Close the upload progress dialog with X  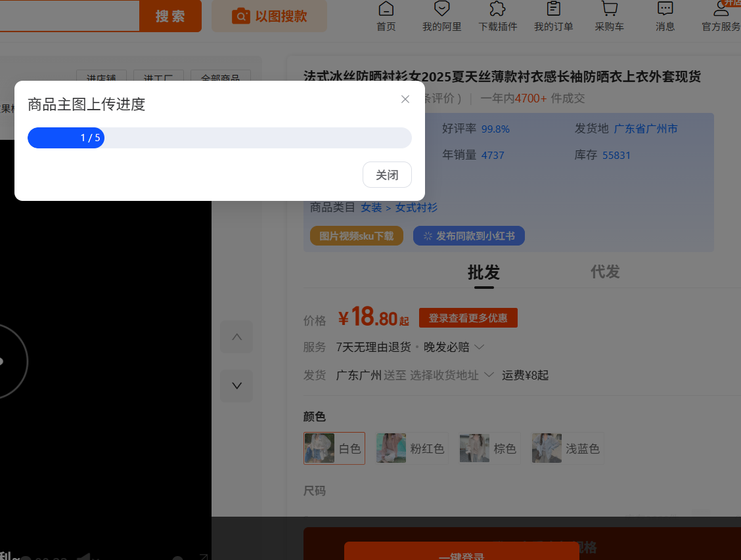click(x=405, y=99)
